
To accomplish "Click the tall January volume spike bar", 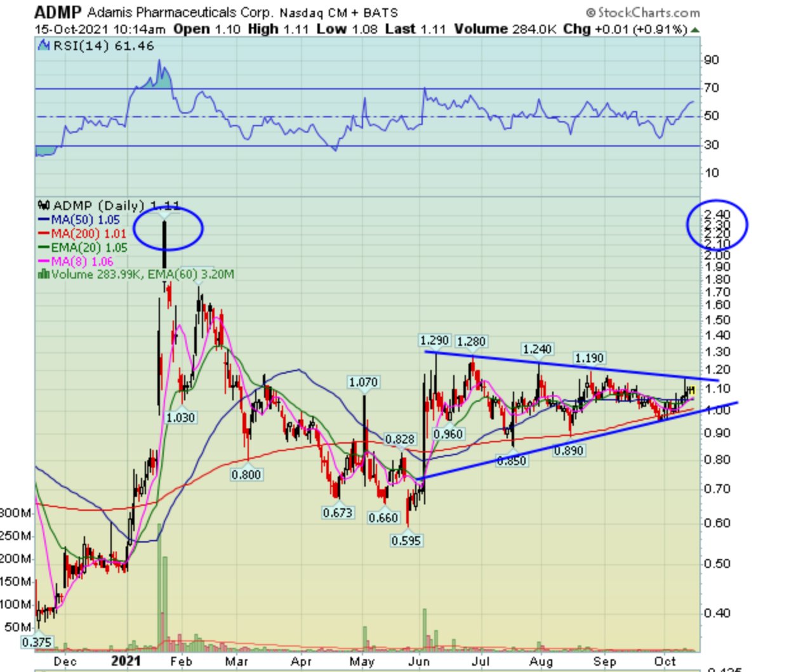I will pyautogui.click(x=160, y=586).
